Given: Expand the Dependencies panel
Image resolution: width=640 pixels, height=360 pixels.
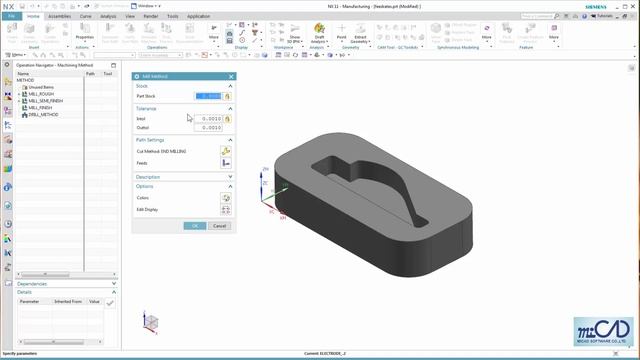Looking at the screenshot, I should tap(114, 283).
